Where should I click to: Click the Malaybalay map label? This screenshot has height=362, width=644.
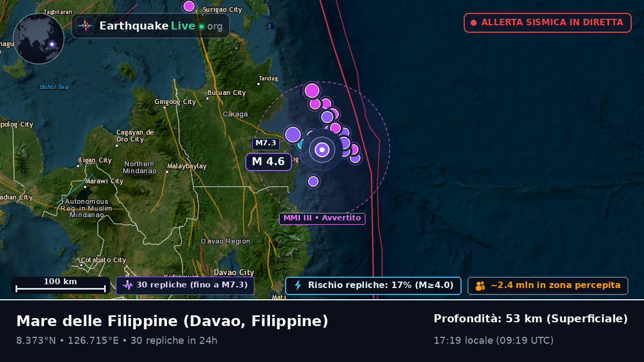(187, 166)
